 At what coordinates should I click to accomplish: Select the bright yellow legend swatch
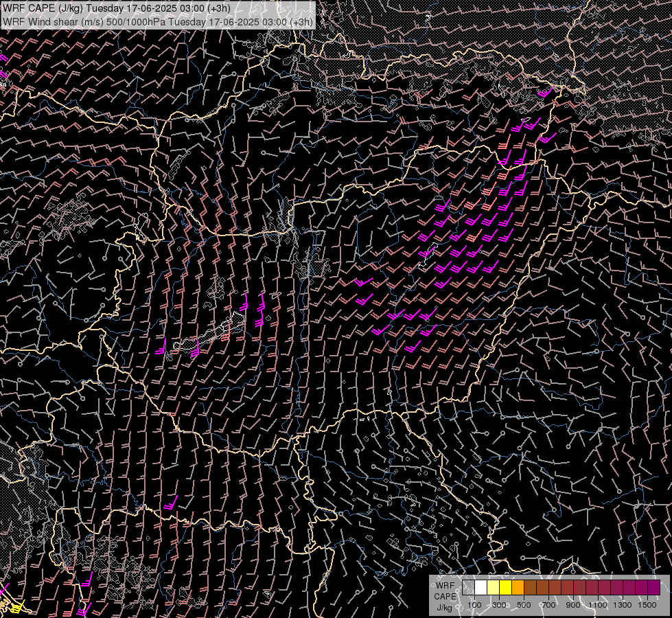point(506,588)
